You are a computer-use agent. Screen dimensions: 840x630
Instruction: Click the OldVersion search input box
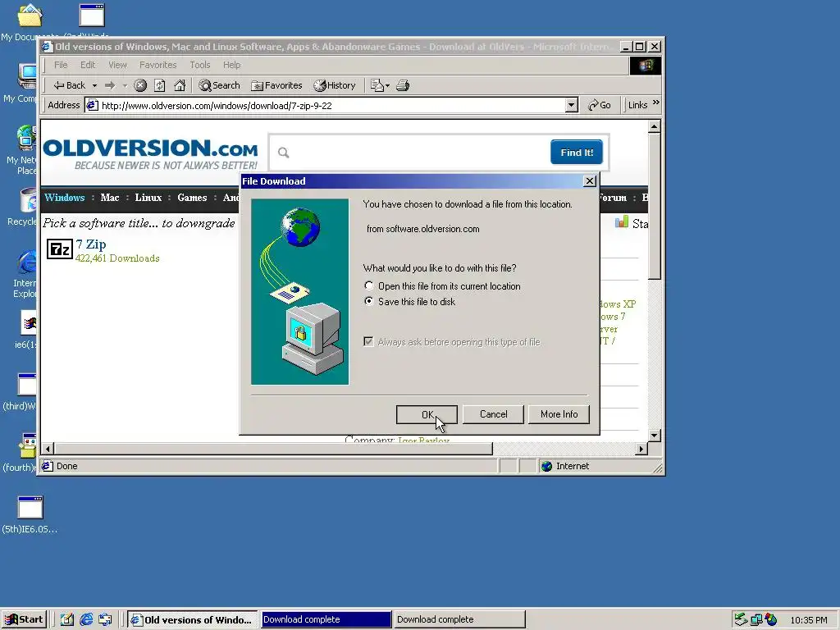pos(410,153)
